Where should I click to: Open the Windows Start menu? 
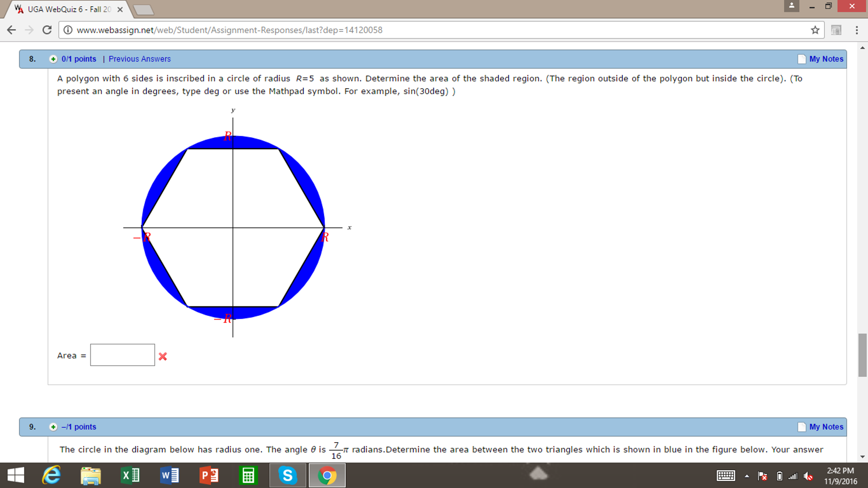(x=16, y=475)
